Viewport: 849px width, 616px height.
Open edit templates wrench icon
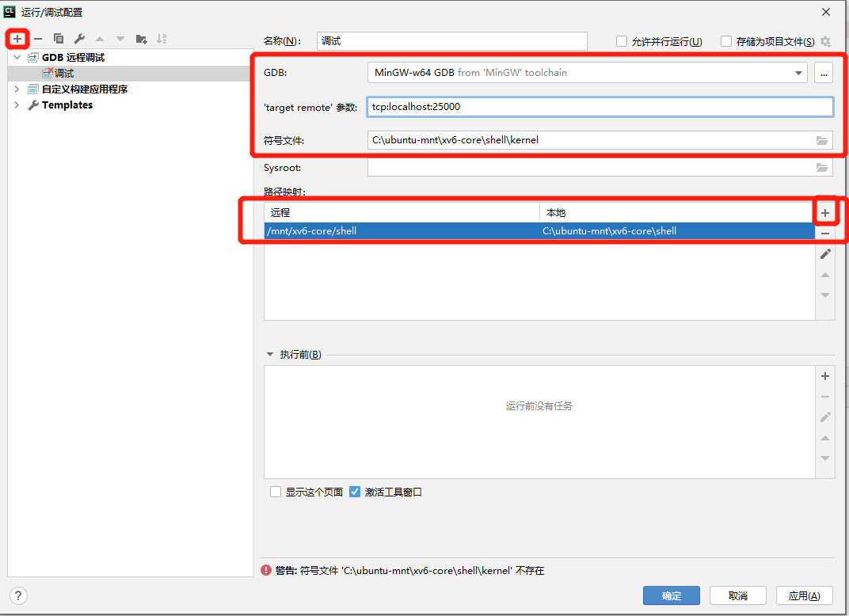(79, 38)
